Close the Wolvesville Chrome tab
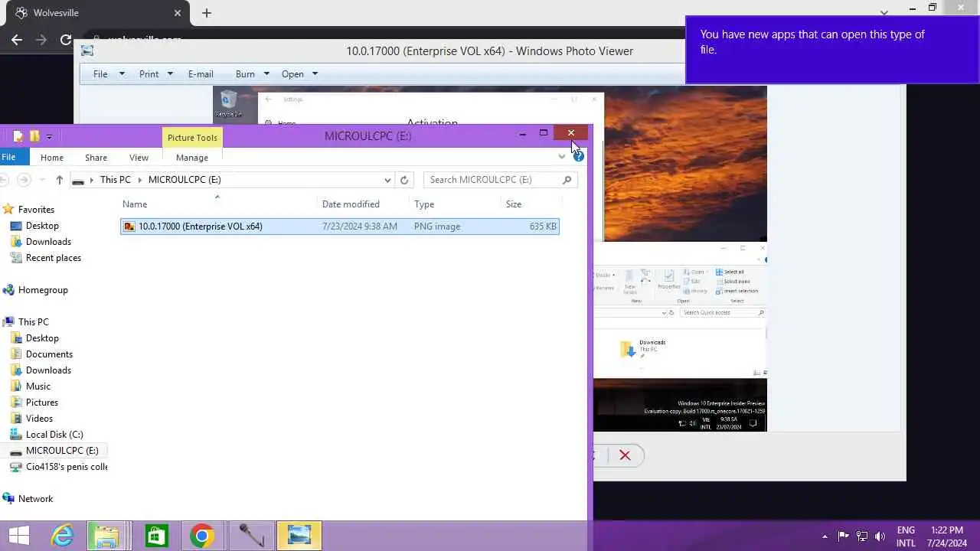The height and width of the screenshot is (551, 980). (x=178, y=13)
